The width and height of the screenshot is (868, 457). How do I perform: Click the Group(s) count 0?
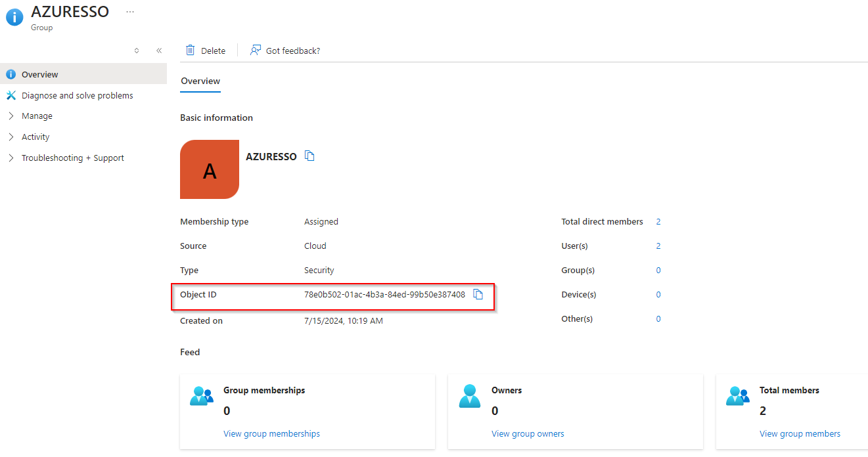click(658, 271)
